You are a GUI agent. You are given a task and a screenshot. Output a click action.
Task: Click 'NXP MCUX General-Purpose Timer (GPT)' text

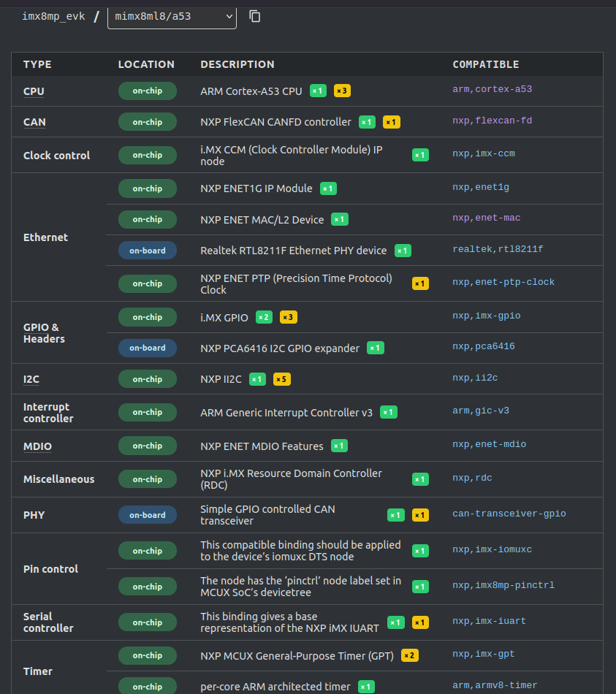click(297, 656)
